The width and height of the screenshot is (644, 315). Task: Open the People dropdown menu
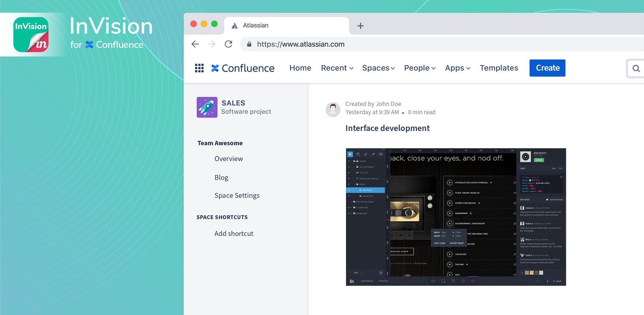pyautogui.click(x=420, y=68)
